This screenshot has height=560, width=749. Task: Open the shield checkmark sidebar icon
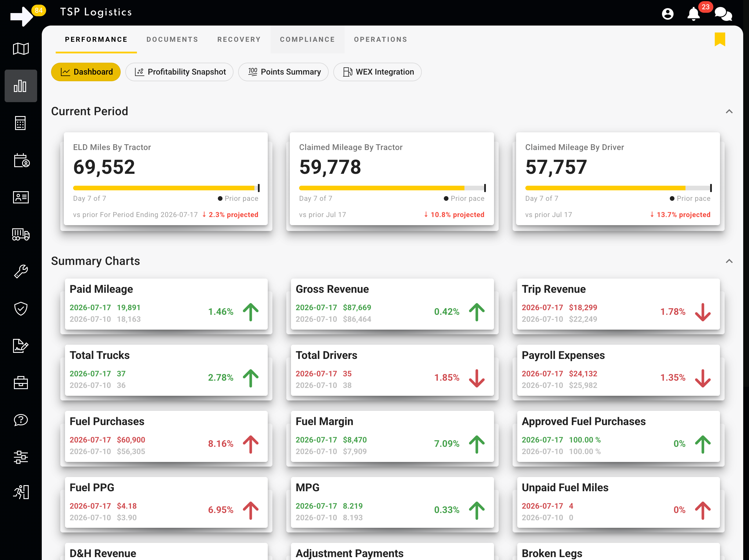(21, 309)
